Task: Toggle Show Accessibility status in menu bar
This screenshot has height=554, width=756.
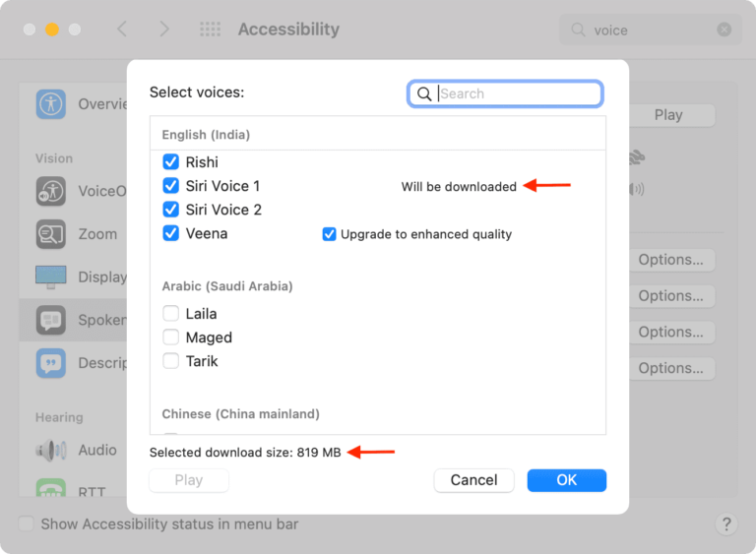Action: [x=27, y=523]
